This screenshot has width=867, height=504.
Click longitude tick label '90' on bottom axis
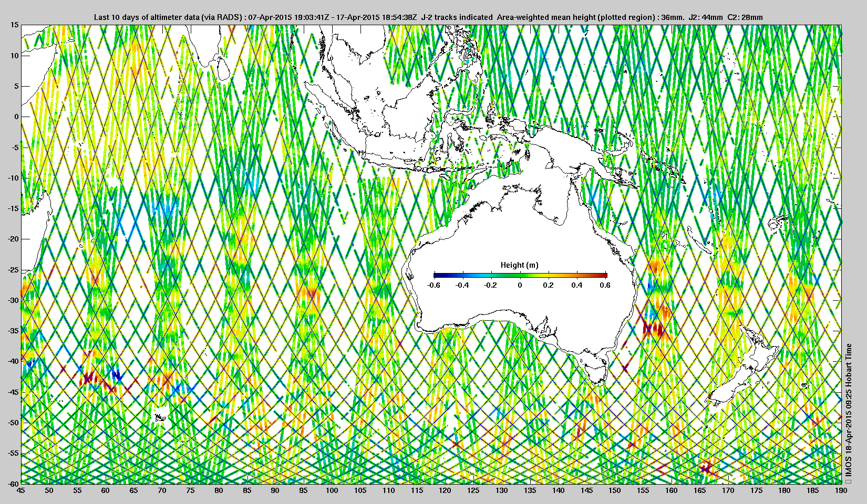pyautogui.click(x=275, y=490)
